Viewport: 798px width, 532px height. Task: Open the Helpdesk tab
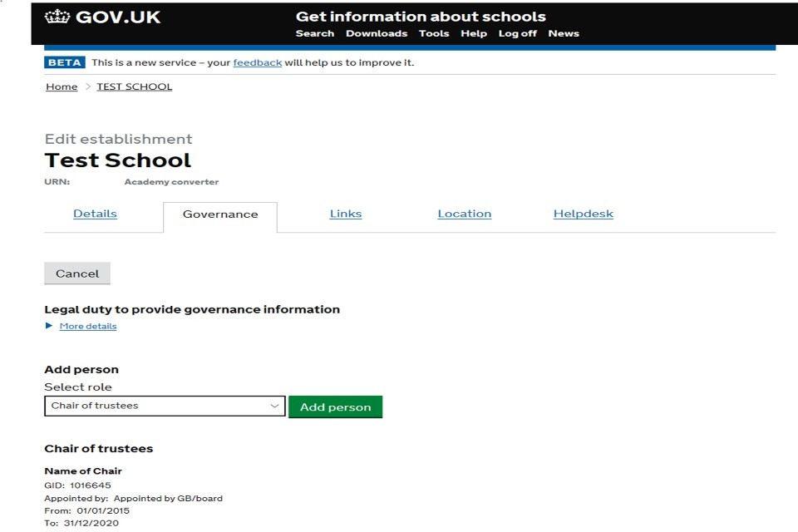[583, 214]
